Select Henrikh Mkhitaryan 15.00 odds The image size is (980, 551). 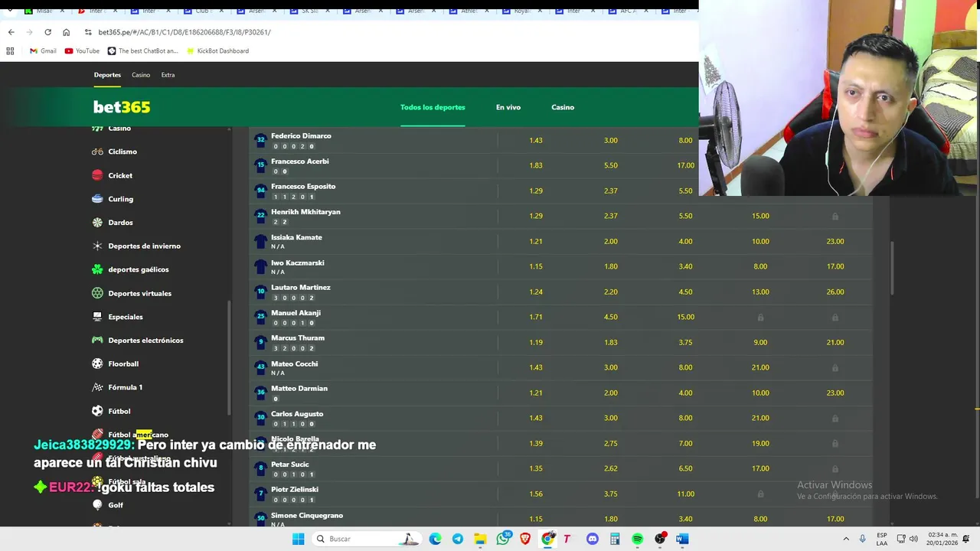(x=760, y=216)
